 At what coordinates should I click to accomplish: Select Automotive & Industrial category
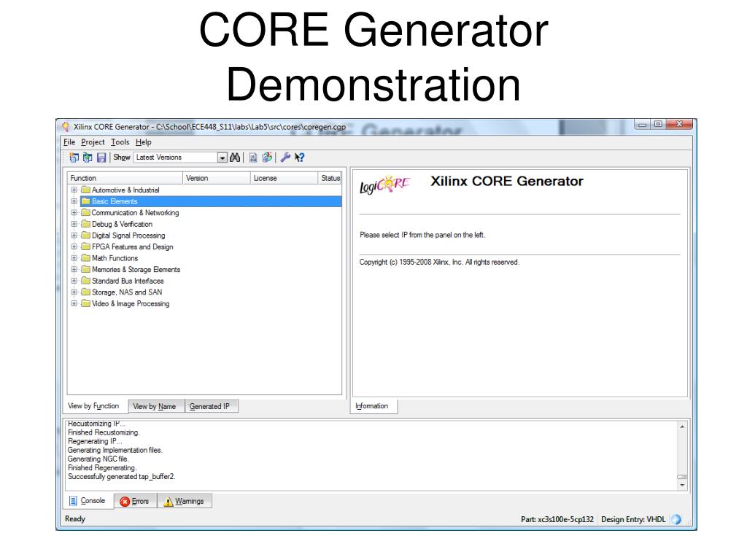click(125, 190)
